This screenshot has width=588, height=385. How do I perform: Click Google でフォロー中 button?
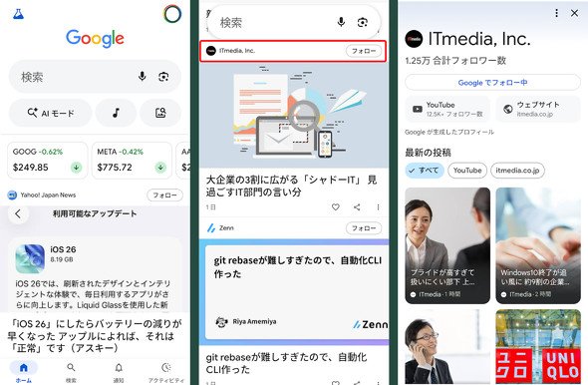[492, 83]
